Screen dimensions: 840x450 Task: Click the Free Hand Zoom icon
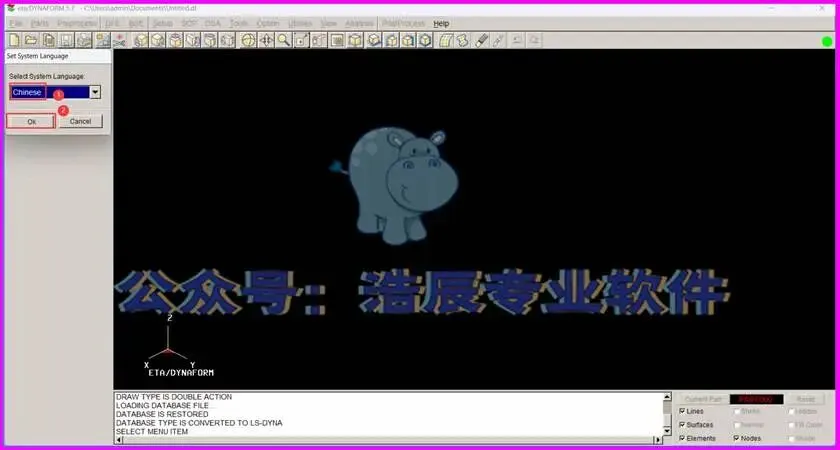(319, 40)
